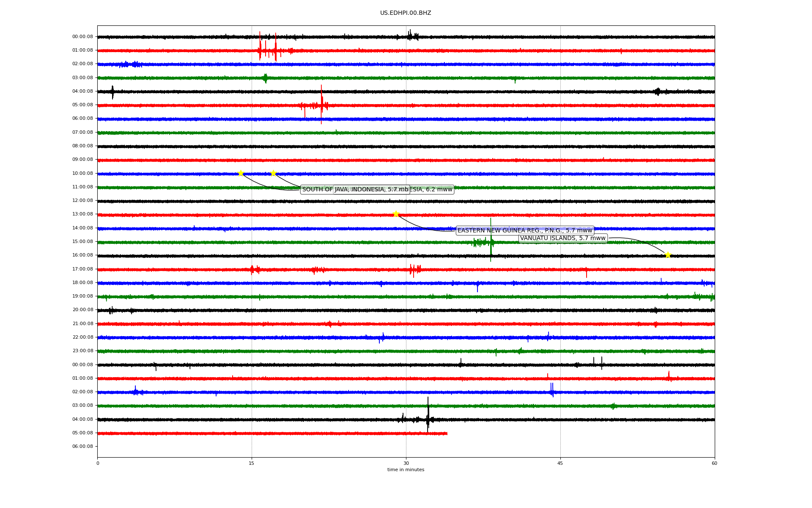
Task: Click the 10:00:08 row label
Action: coord(82,174)
